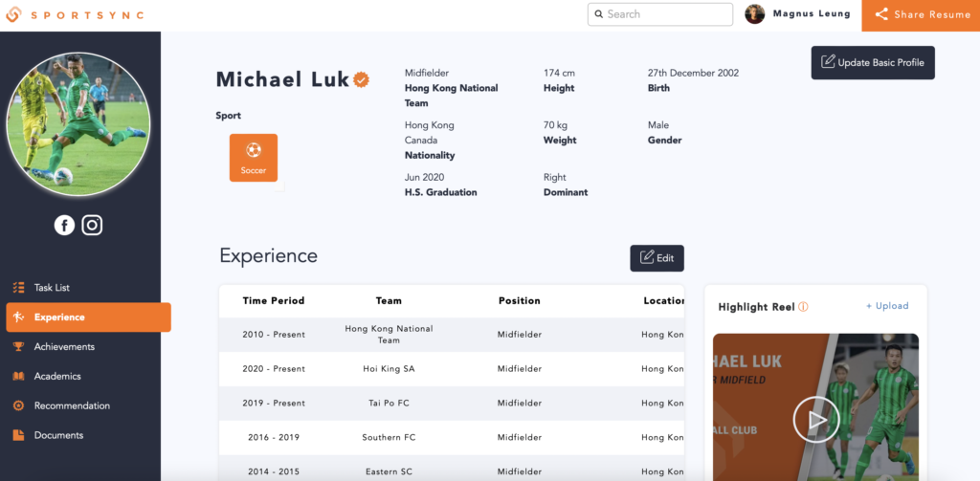Open Task List in the sidebar
Viewport: 980px width, 481px height.
(52, 288)
